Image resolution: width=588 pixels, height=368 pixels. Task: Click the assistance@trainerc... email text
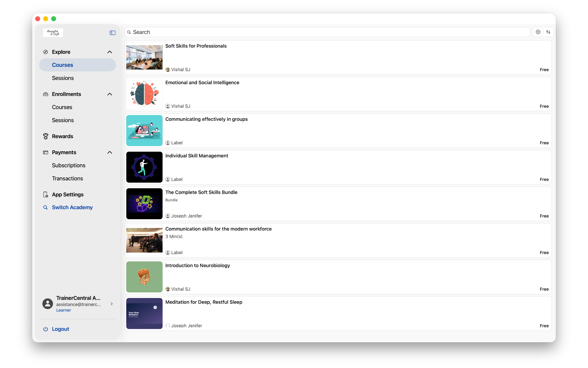[78, 304]
